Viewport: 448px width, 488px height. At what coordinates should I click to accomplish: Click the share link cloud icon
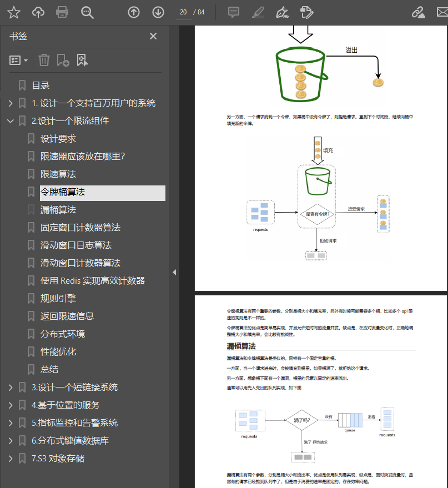click(419, 12)
